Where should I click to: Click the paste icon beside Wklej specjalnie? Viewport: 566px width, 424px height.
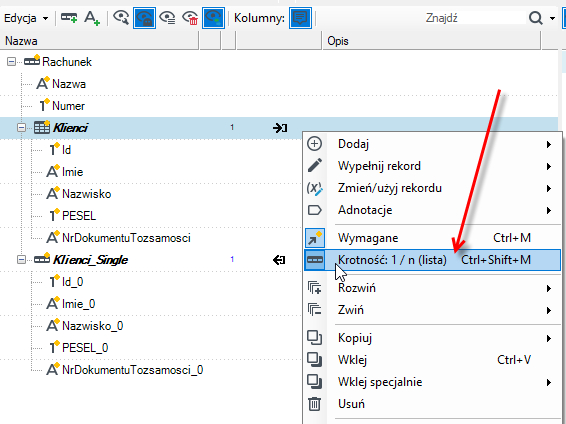point(314,382)
